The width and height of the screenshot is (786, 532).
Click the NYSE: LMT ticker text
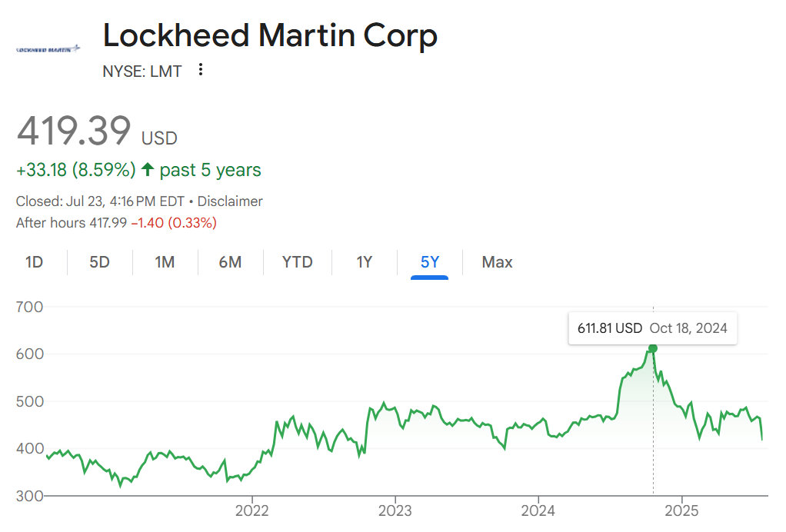click(142, 71)
